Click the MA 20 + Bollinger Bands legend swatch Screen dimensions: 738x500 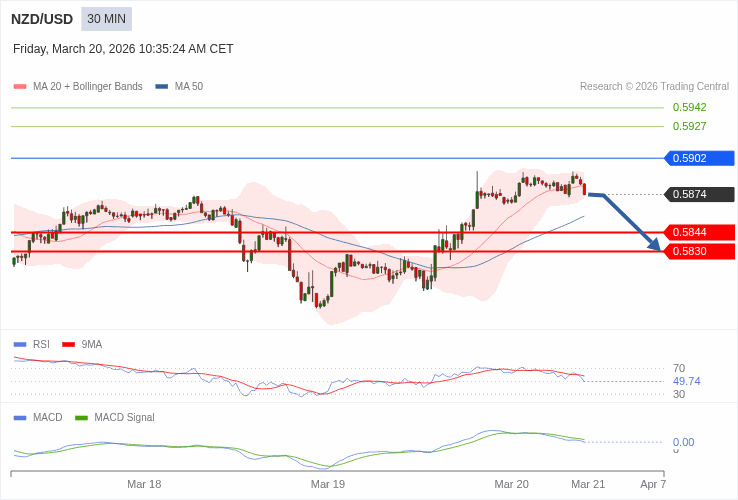20,87
